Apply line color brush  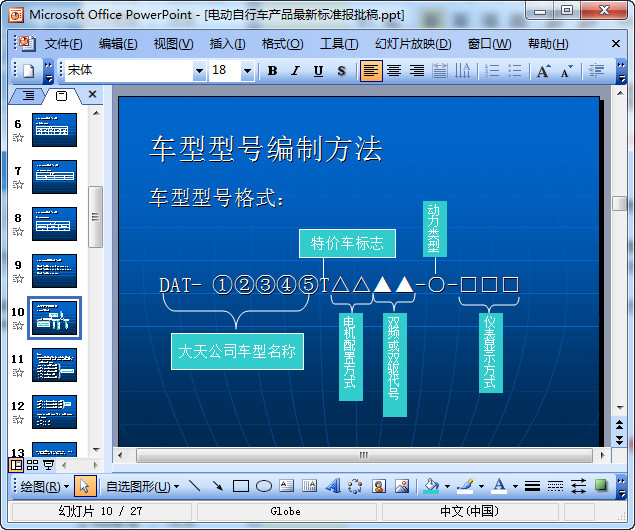tap(465, 486)
